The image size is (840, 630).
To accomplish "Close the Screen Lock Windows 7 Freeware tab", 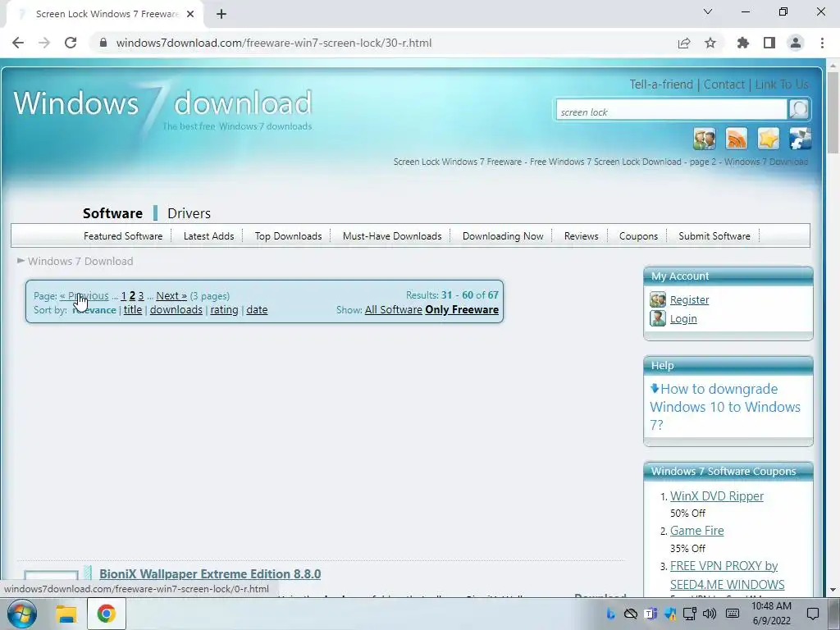I will click(x=190, y=15).
